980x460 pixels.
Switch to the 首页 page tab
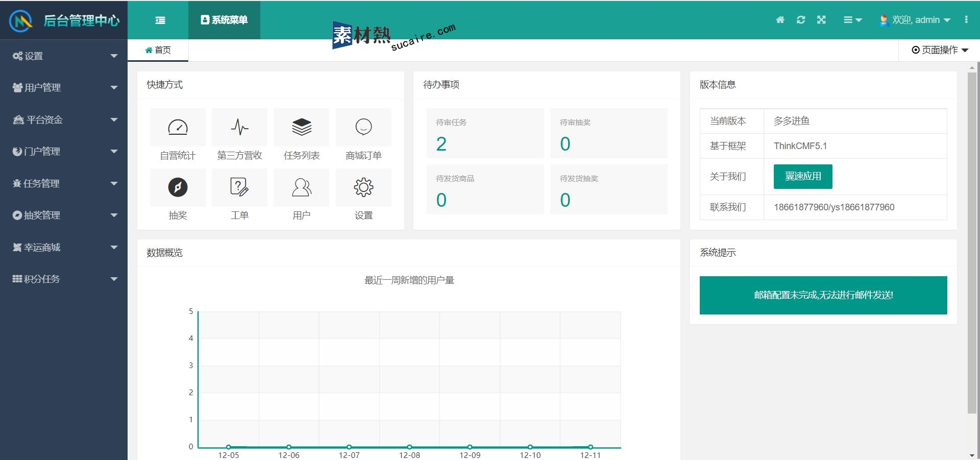click(x=158, y=50)
